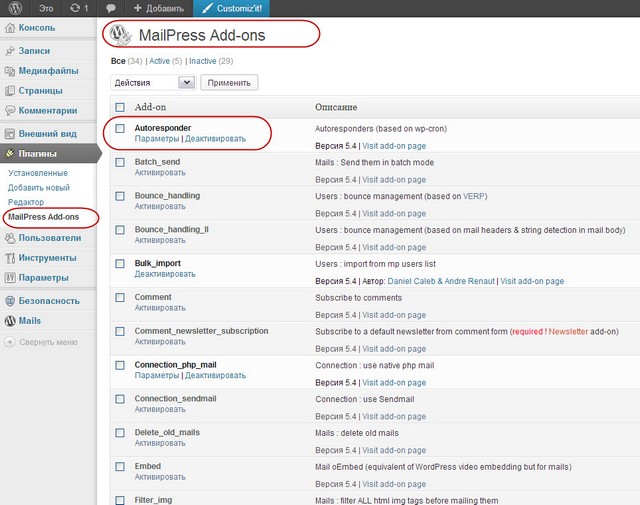
Task: Click the Применить apply button
Action: pyautogui.click(x=229, y=83)
